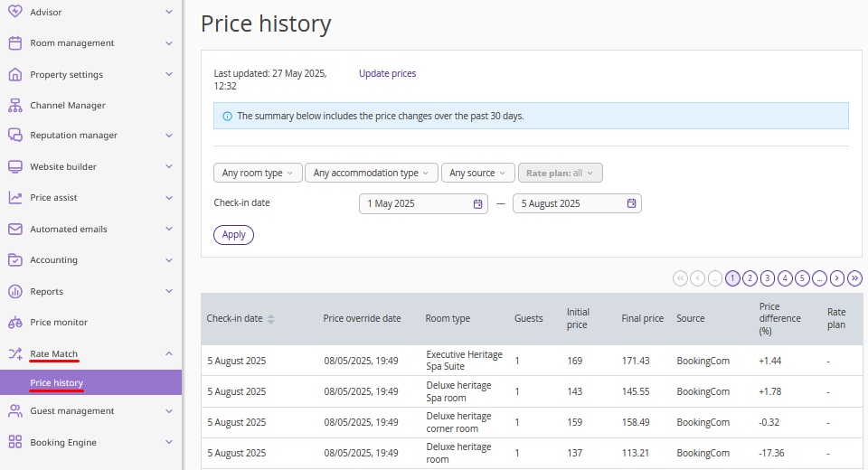Open calendar icon in 5 August 2025 field

(x=631, y=203)
